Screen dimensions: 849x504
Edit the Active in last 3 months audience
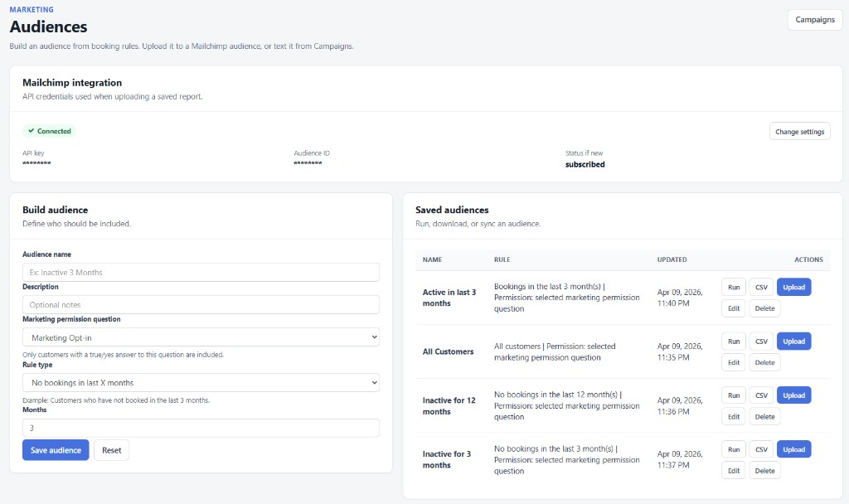734,308
